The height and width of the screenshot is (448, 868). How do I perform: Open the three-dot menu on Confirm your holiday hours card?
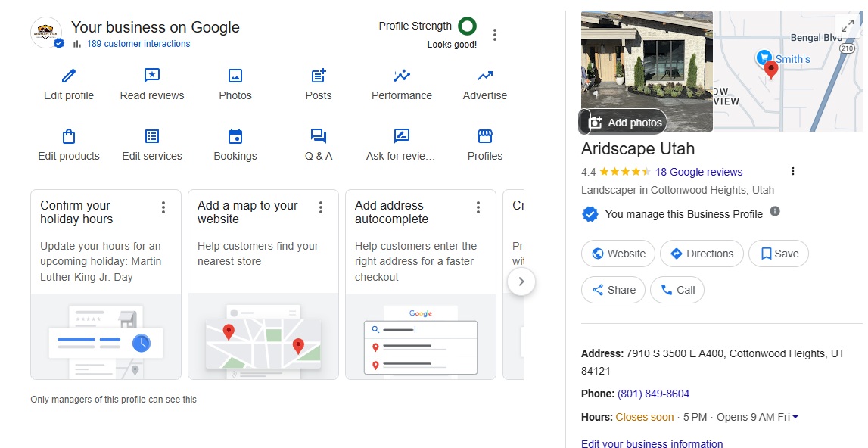point(163,207)
